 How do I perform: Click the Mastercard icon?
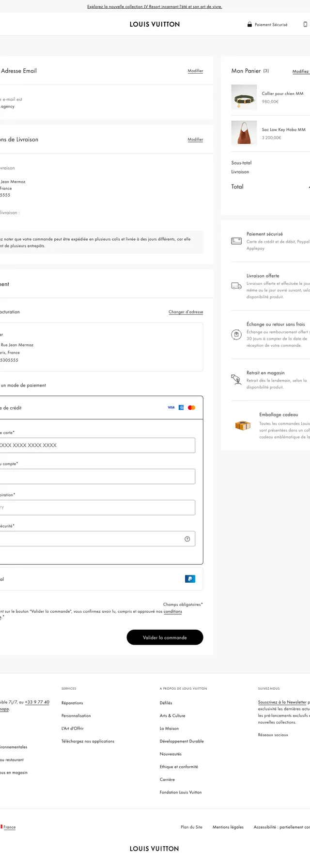click(191, 407)
